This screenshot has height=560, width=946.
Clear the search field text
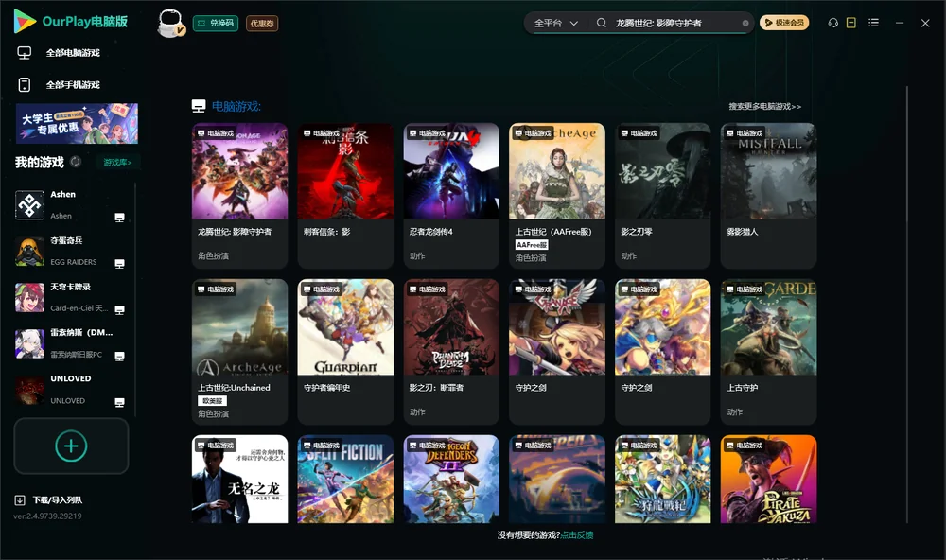[x=745, y=24]
